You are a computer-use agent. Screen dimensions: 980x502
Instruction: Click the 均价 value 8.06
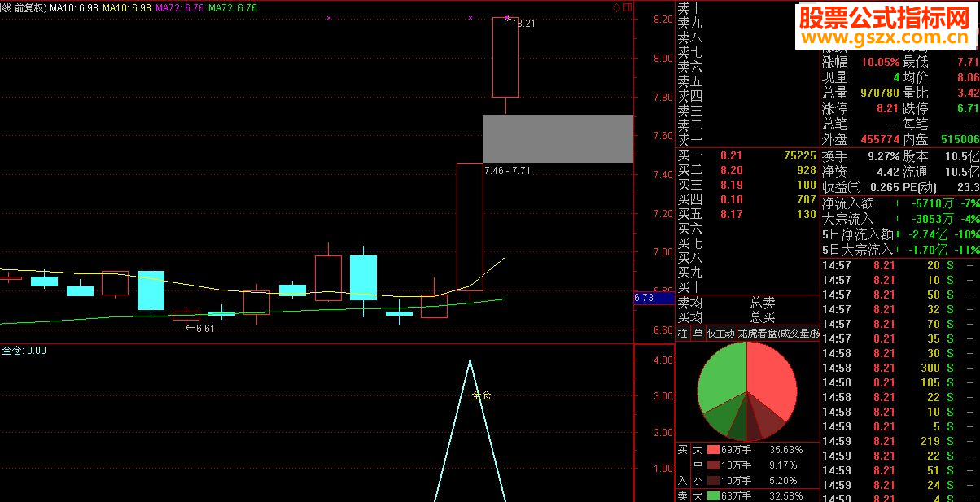point(968,77)
